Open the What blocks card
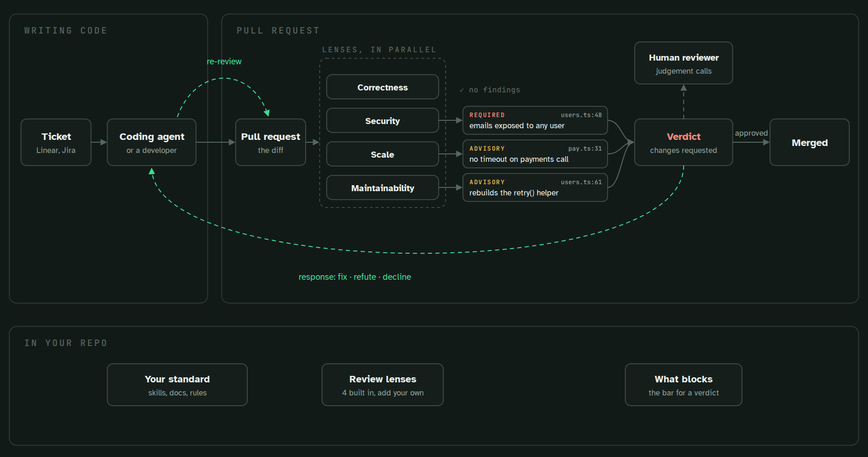The image size is (868, 457). (684, 385)
